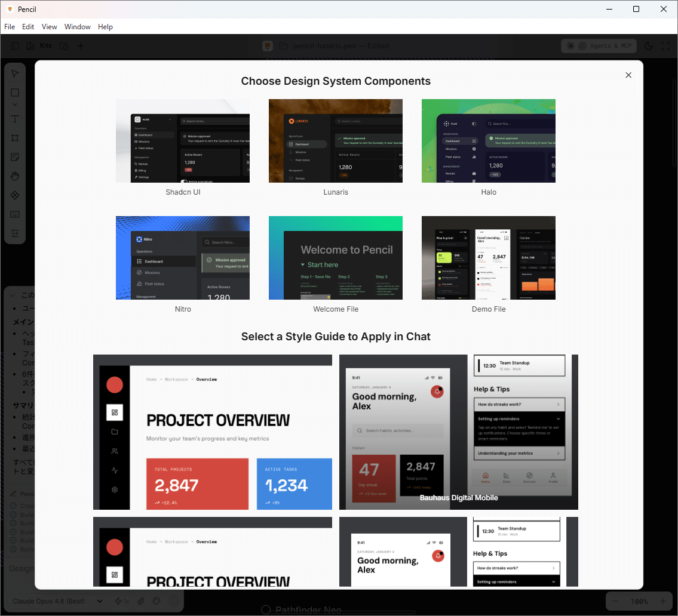
Task: Select the Bauhaus Digital Mobile style guide
Action: pos(458,432)
